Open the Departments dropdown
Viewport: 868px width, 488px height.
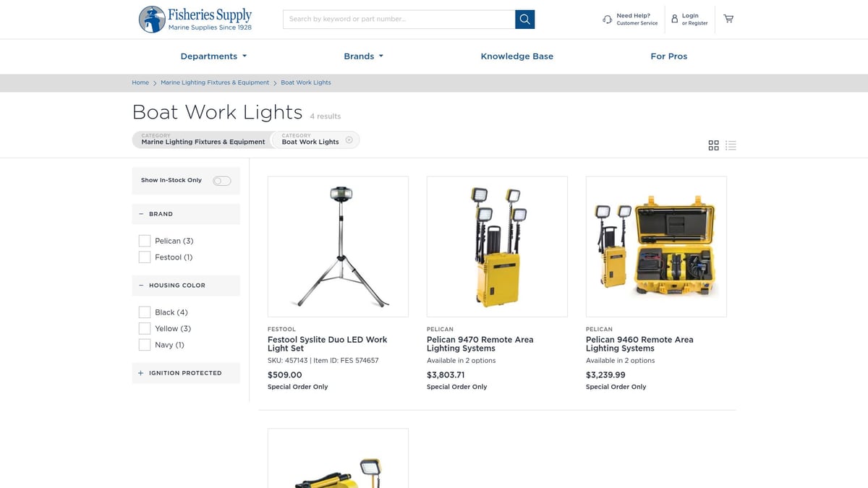(x=213, y=56)
